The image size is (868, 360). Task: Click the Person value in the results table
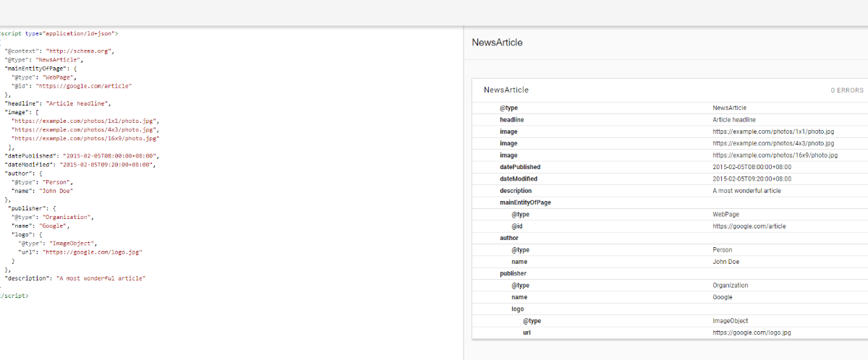tap(723, 249)
